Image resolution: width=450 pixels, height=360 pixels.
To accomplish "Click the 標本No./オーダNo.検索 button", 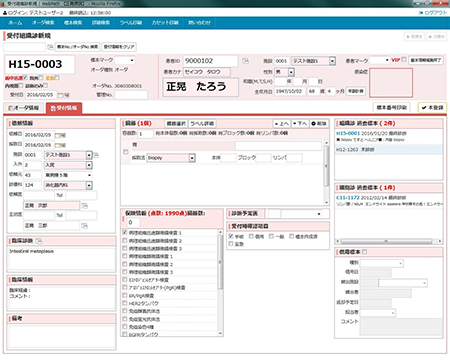I will tap(78, 47).
